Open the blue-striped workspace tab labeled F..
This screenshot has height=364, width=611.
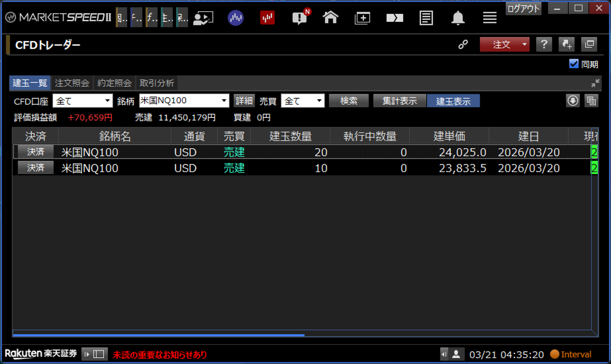coord(136,17)
